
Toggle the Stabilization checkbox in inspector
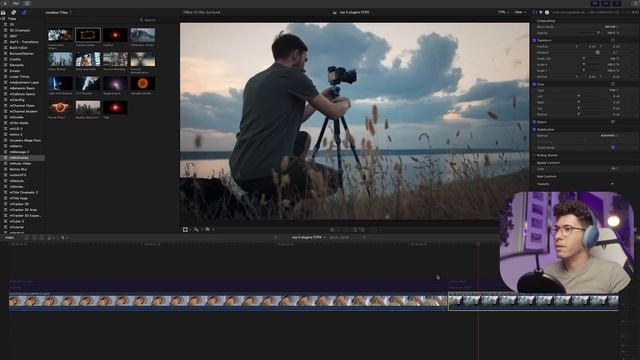[534, 129]
